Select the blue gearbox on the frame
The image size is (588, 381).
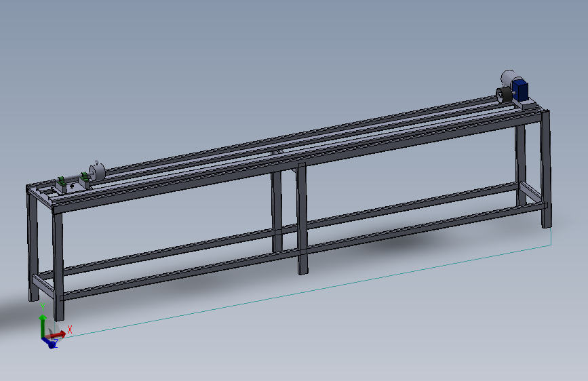(x=520, y=89)
